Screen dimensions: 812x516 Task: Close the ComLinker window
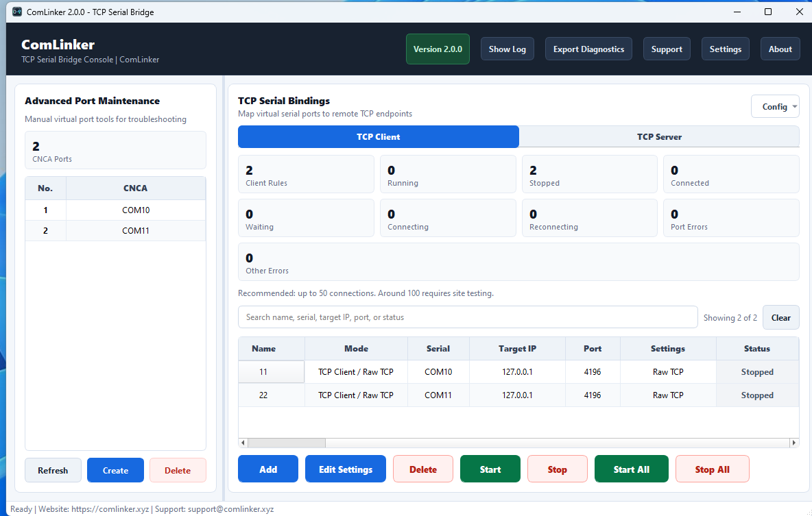coord(799,12)
